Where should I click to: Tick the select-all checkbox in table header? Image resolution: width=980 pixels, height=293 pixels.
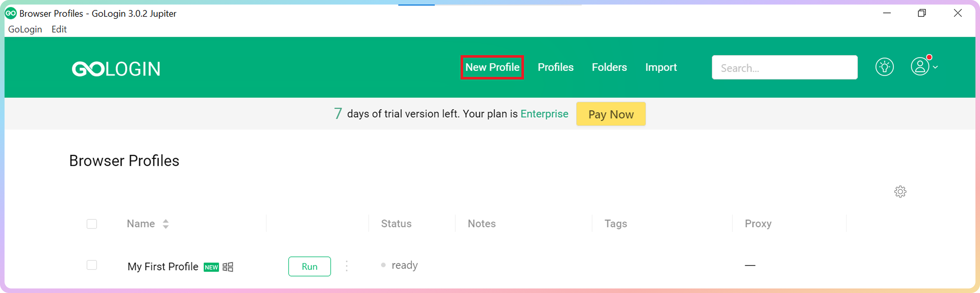tap(92, 224)
